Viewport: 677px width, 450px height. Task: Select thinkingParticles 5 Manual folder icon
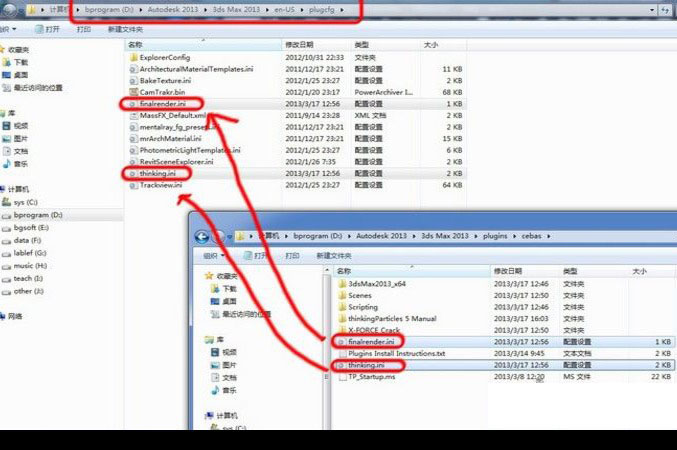click(342, 319)
